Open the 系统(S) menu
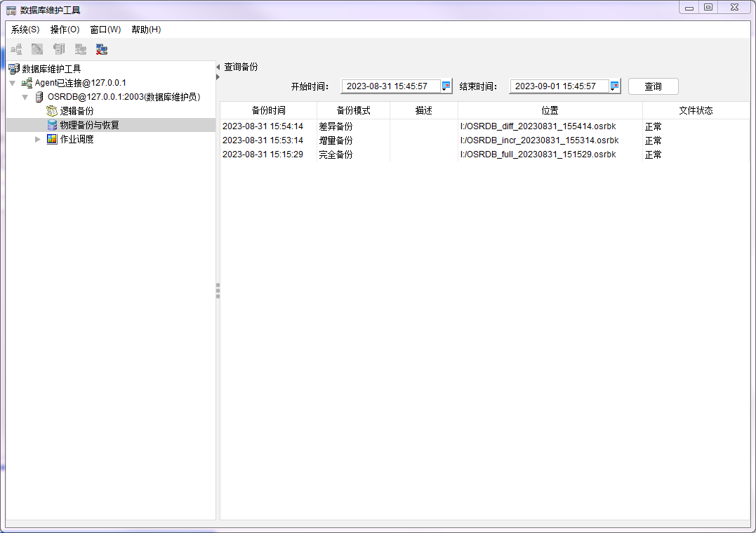The height and width of the screenshot is (533, 756). pyautogui.click(x=24, y=29)
